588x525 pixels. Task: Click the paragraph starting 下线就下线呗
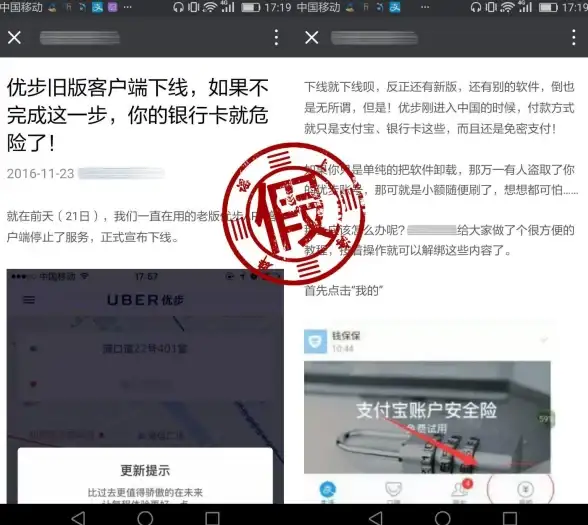pyautogui.click(x=439, y=108)
